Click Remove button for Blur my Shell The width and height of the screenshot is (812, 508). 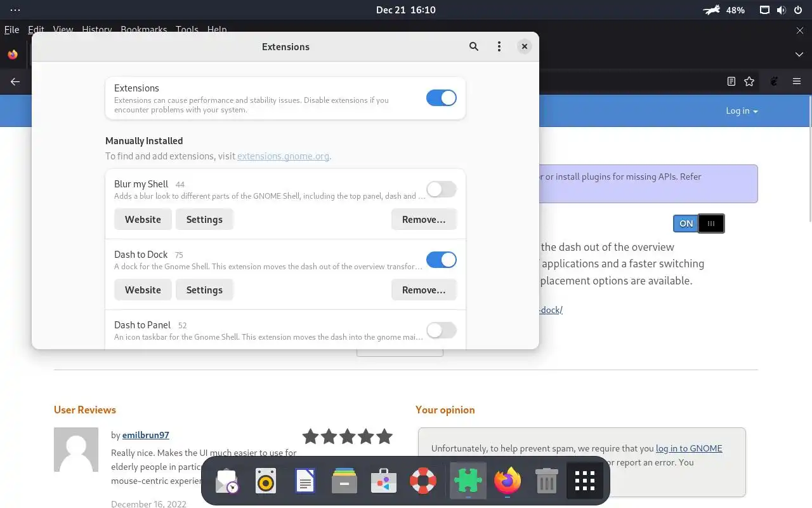(x=424, y=219)
